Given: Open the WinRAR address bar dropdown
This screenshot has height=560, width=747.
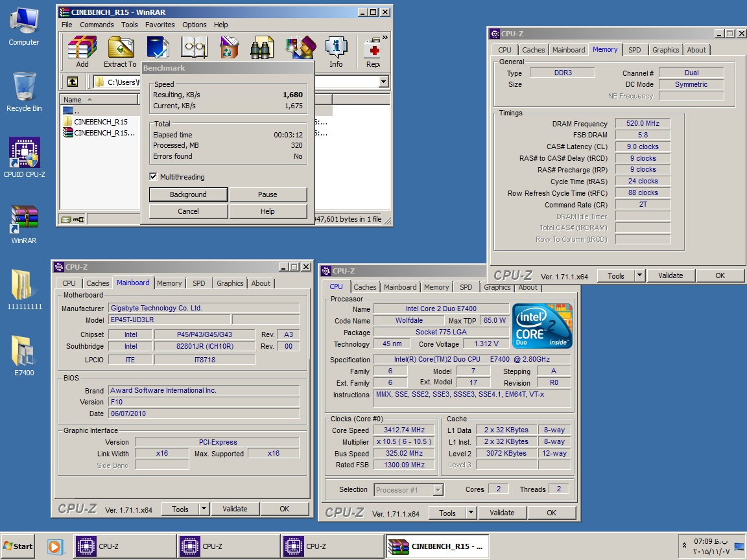Looking at the screenshot, I should (383, 82).
